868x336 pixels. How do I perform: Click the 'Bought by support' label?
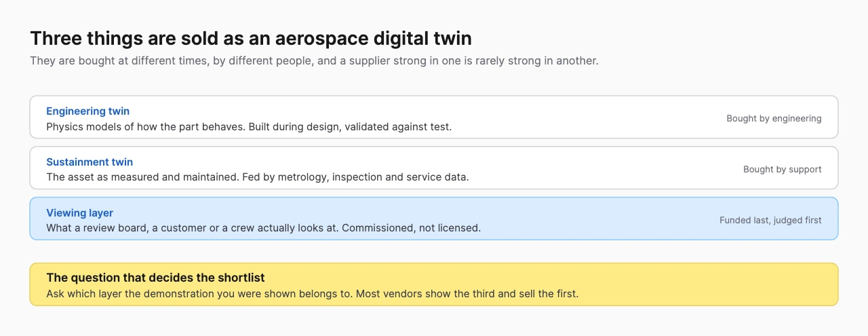tap(783, 169)
